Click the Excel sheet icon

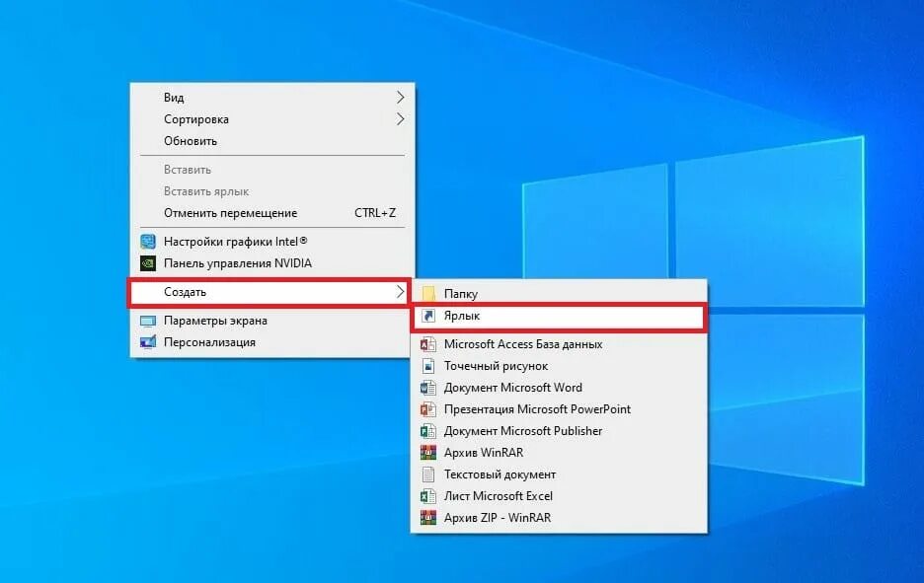pos(428,496)
